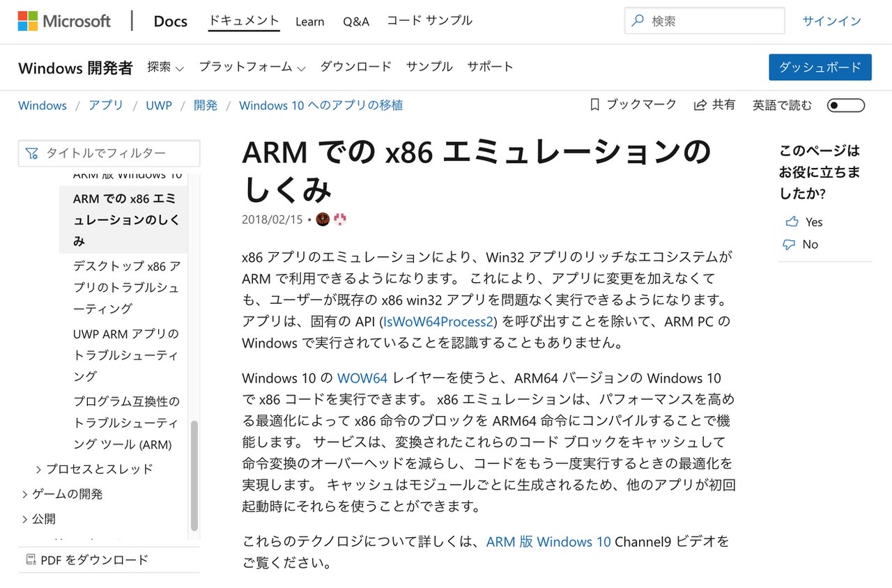Select UWP ARM アプリのトラブルシューティング sidebar item
The image size is (892, 588).
click(x=126, y=355)
